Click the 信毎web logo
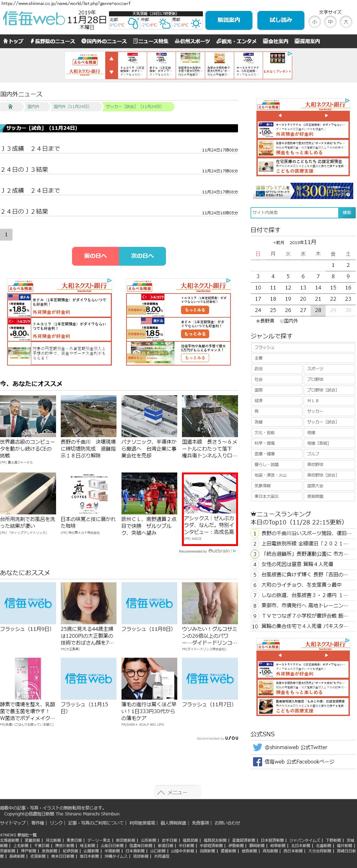The width and height of the screenshot is (357, 868). [34, 19]
